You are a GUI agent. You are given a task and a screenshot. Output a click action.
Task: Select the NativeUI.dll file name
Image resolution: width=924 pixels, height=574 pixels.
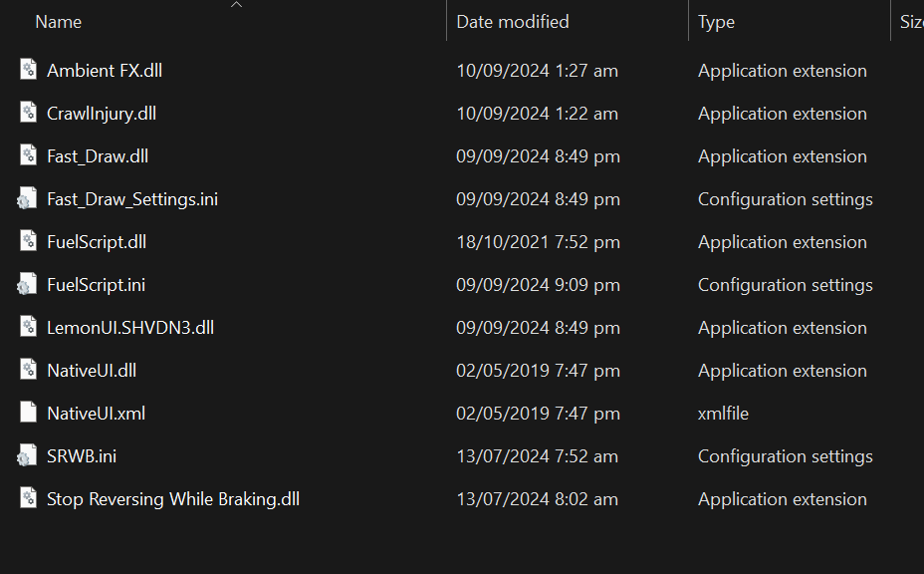(x=92, y=371)
